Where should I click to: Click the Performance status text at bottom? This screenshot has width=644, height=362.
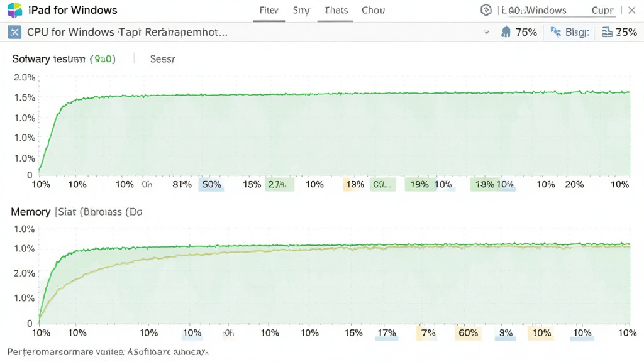(x=108, y=352)
